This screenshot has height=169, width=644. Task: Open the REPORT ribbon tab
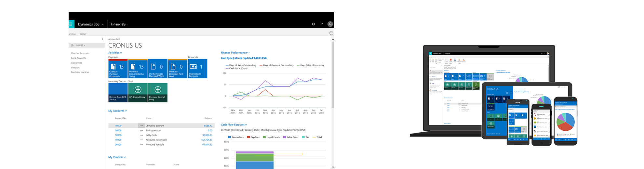(83, 34)
